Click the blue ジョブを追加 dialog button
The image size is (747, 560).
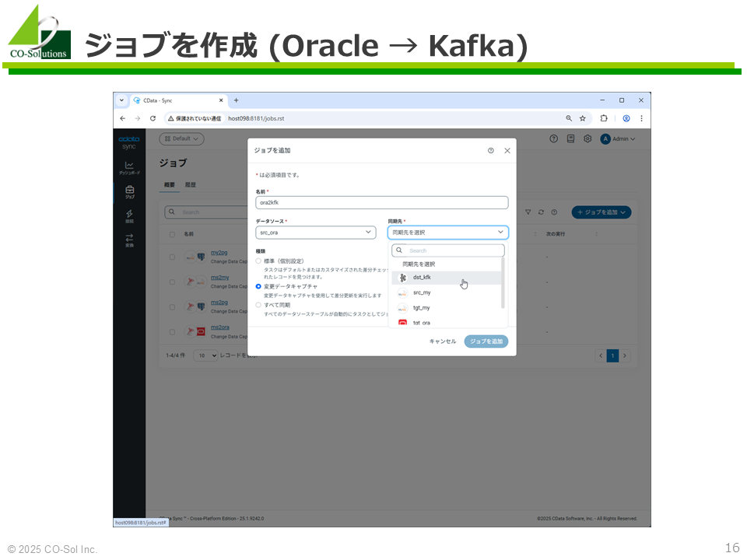click(486, 341)
